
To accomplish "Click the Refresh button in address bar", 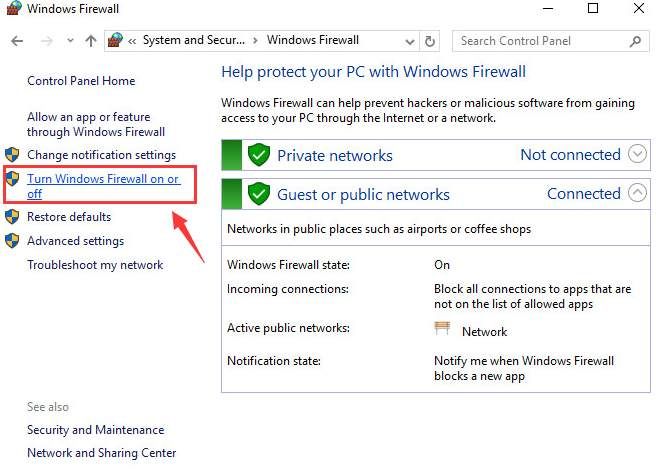I will click(x=430, y=41).
